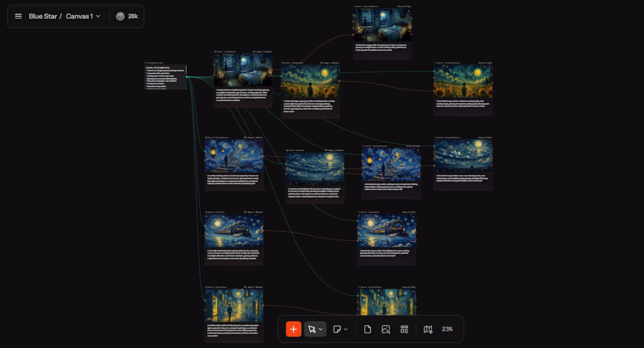The width and height of the screenshot is (644, 348).
Task: Select the sunflower field thumbnail in Kling node
Action: [x=463, y=81]
